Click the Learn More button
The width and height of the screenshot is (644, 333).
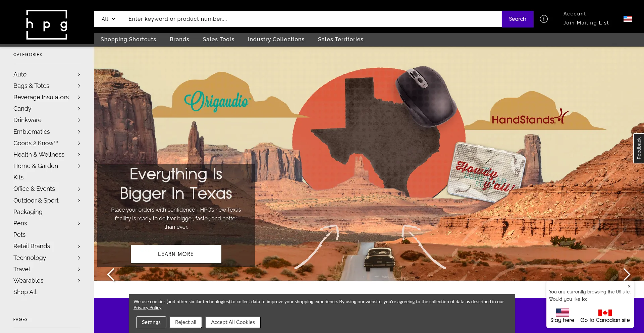click(176, 254)
